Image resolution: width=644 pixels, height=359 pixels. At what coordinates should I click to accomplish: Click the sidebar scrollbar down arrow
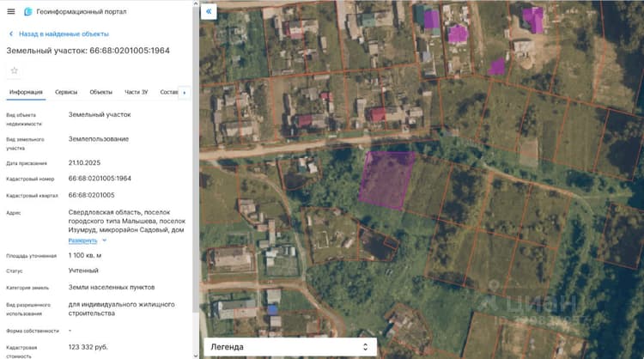click(196, 356)
